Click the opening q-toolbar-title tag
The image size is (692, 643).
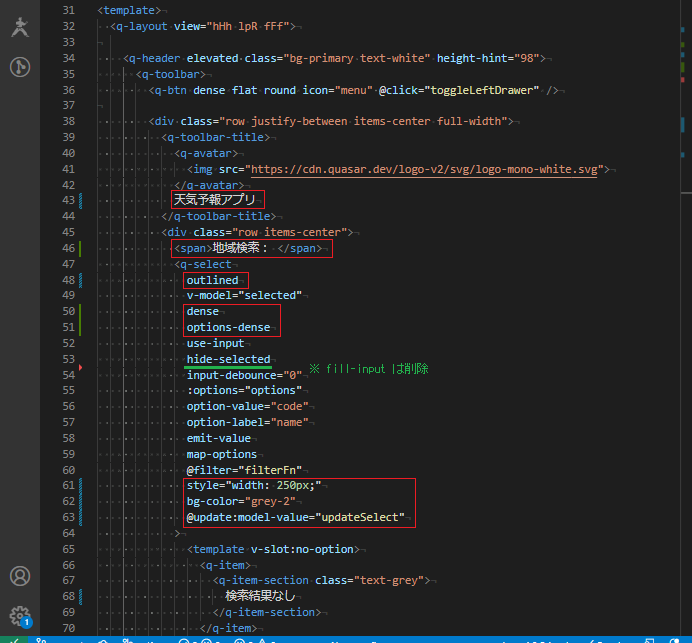pyautogui.click(x=216, y=137)
